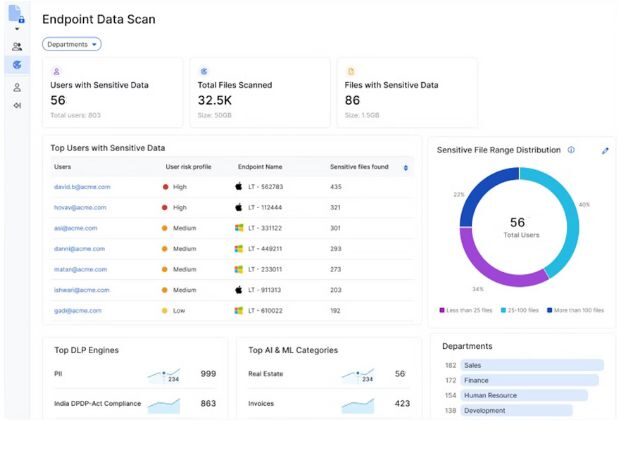Click the PII sparkline chart
This screenshot has width=626, height=449.
pyautogui.click(x=164, y=375)
